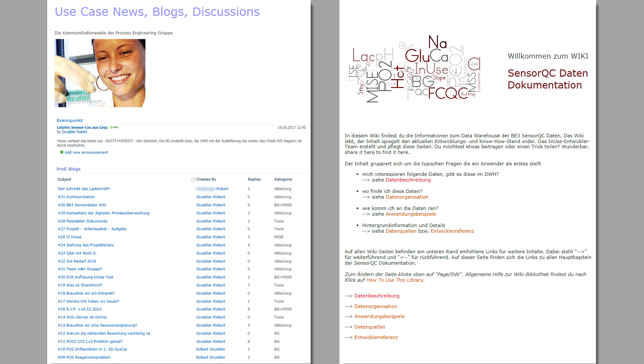
Task: Open blog post #22 SW-Bedarf 2016
Action: 77,261
